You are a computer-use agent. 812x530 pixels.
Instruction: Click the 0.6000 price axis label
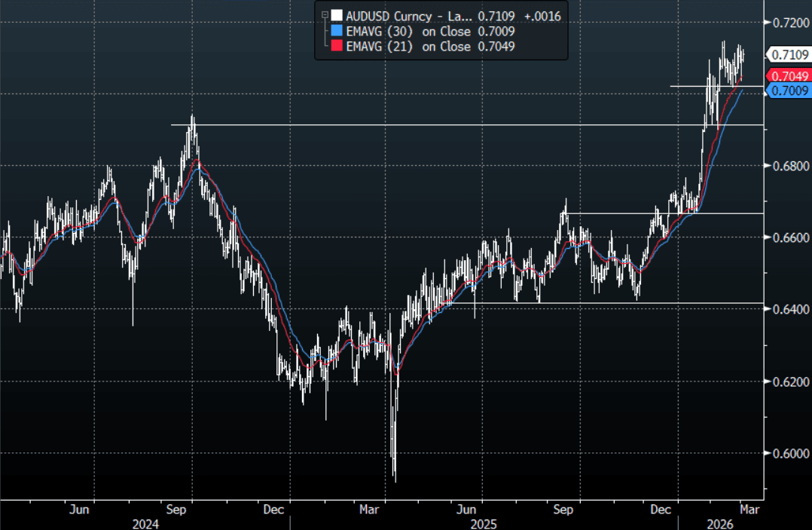[791, 453]
